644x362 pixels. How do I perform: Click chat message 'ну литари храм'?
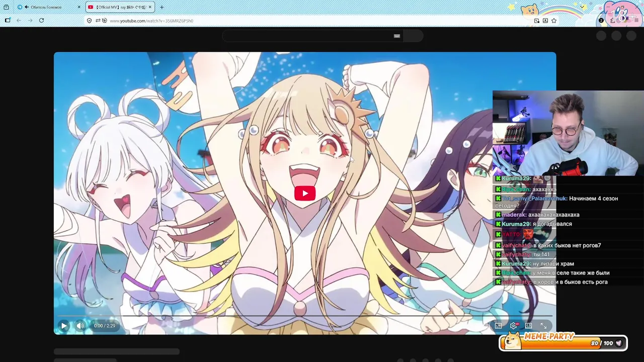(x=553, y=264)
